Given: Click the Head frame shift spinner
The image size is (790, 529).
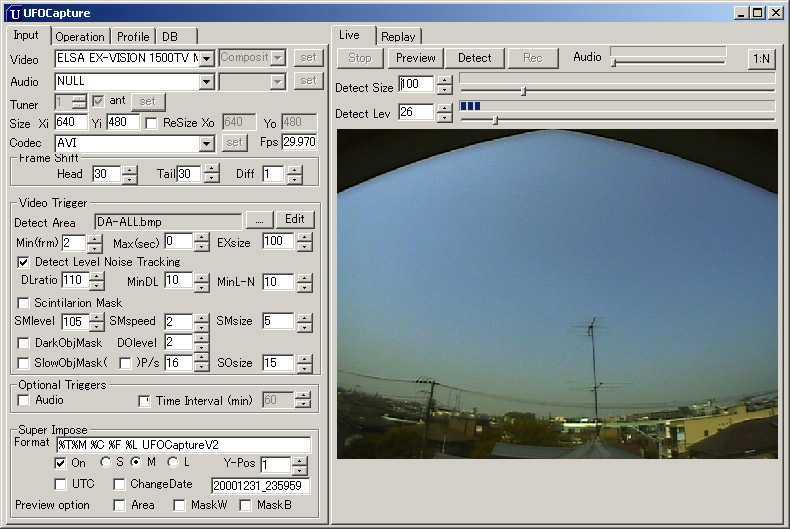Looking at the screenshot, I should (129, 175).
